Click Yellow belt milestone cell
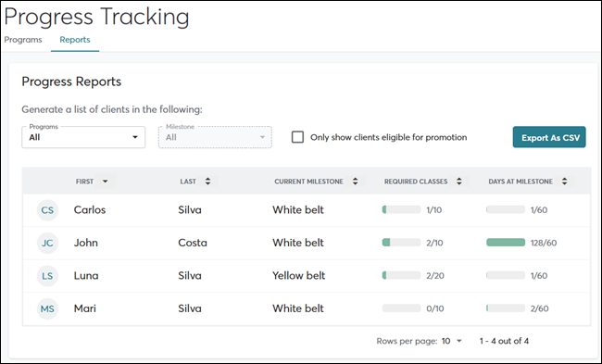The width and height of the screenshot is (602, 364). click(x=299, y=276)
